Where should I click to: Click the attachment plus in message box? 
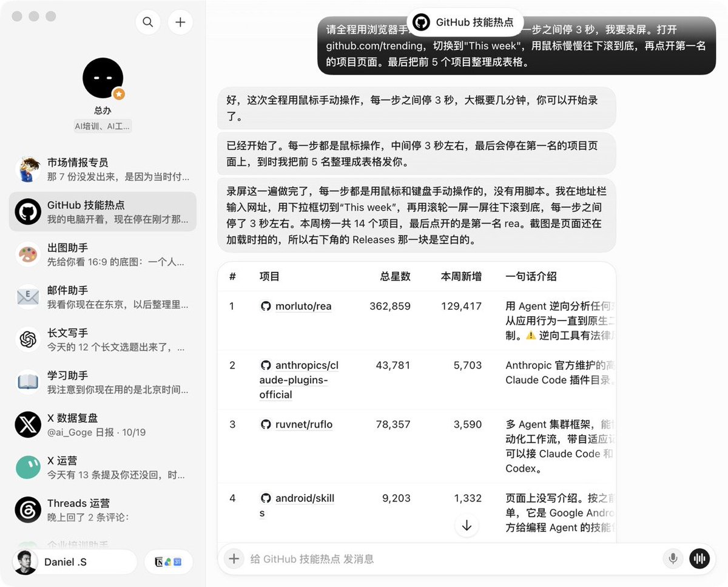[234, 558]
